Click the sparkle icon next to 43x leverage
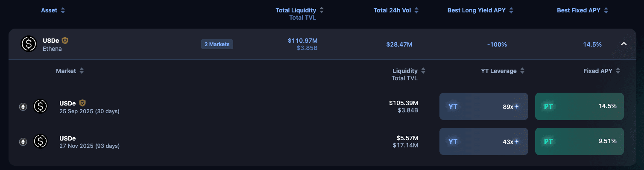Screen dimensions: 644x170 coord(517,141)
